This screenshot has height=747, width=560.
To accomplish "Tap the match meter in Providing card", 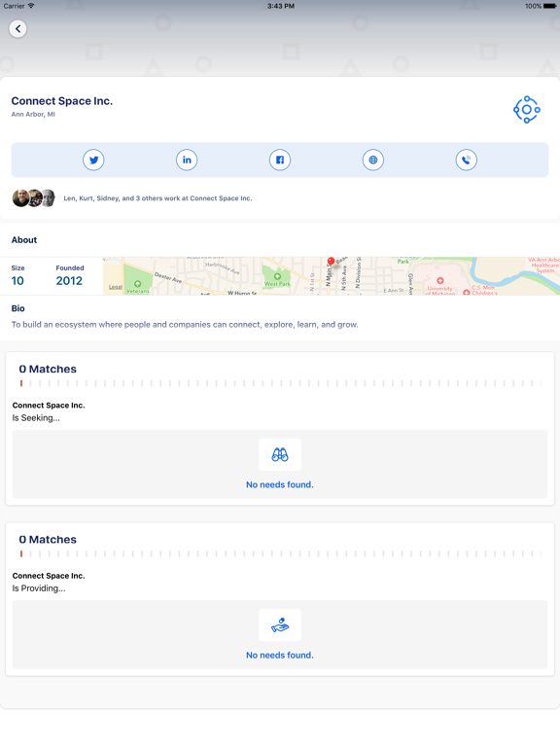I will (x=280, y=553).
